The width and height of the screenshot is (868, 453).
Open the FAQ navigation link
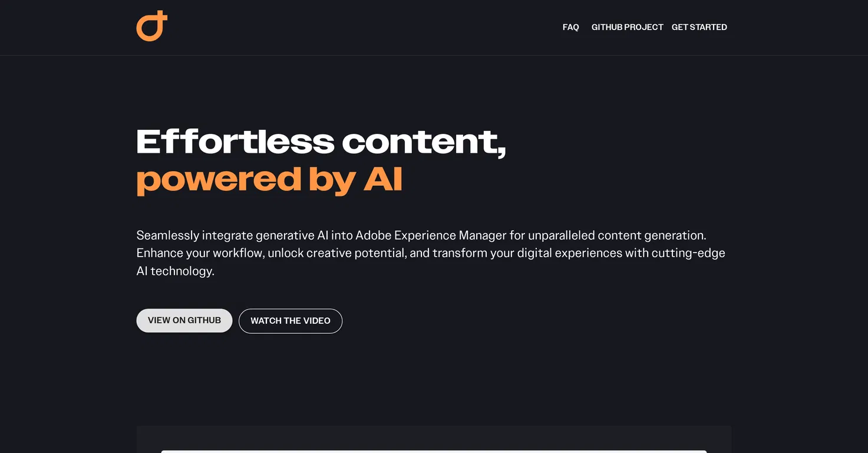tap(570, 27)
